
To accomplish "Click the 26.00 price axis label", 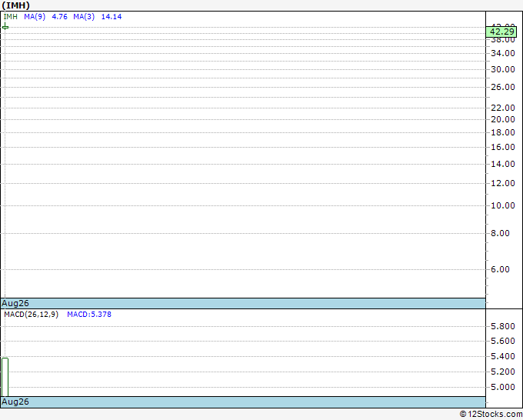I will tap(503, 87).
